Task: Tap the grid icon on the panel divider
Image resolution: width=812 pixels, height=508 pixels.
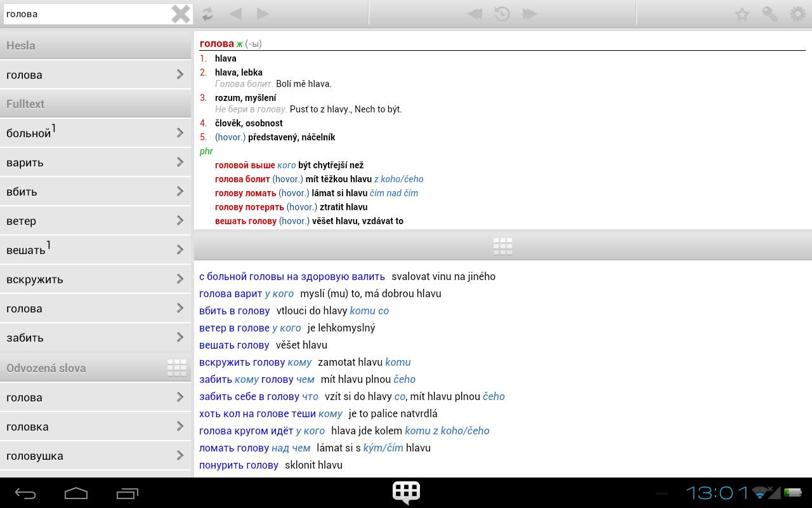Action: click(502, 246)
